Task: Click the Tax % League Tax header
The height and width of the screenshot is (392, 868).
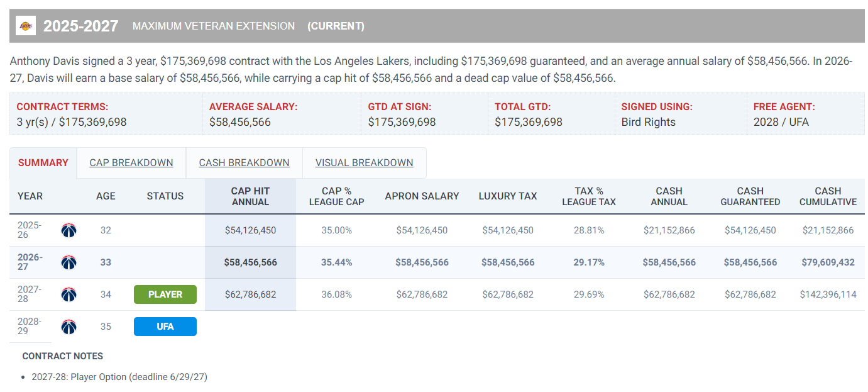Action: click(589, 196)
